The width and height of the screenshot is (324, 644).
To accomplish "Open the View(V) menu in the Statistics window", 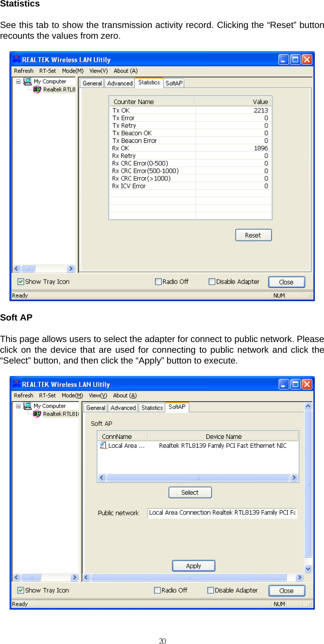I will [99, 71].
